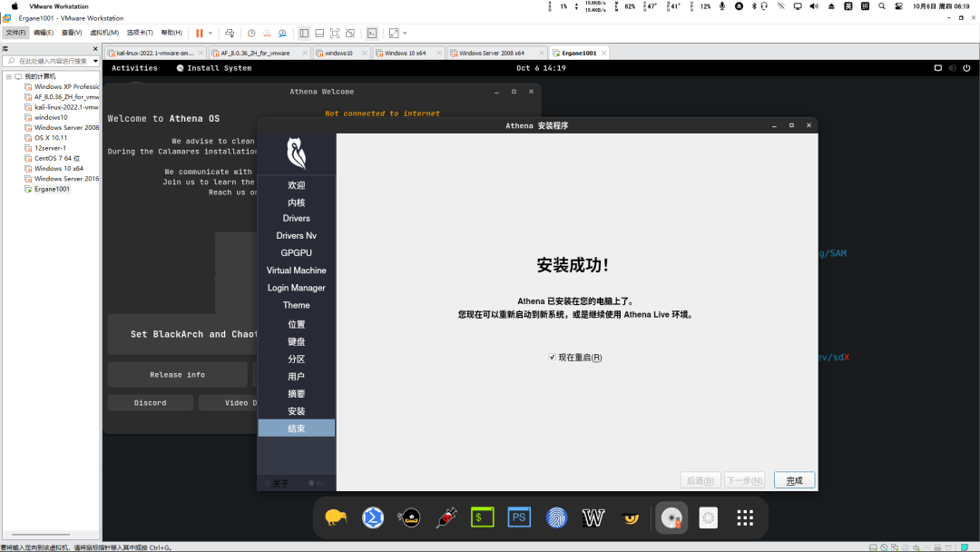Revert to snapshot using VMware toolbar icon
Viewport: 980px width, 552px height.
coord(267,33)
